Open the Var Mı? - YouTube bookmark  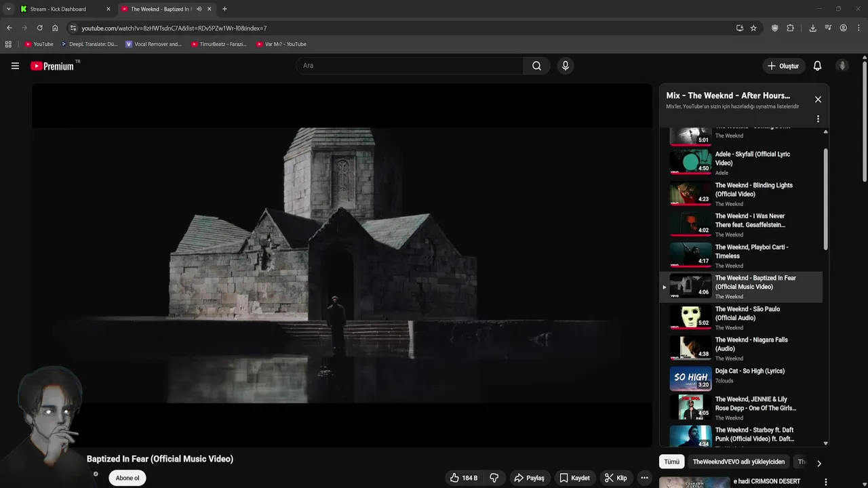coord(281,44)
